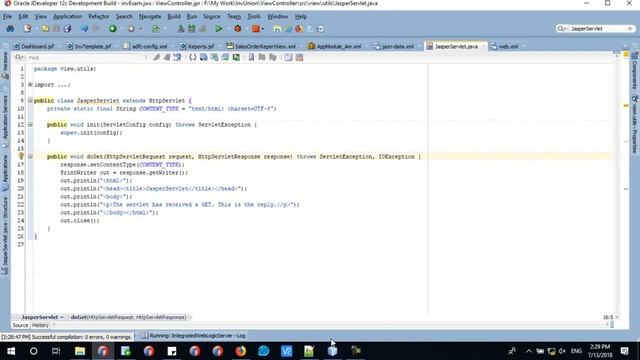This screenshot has height=360, width=640.
Task: Open the Navigate menu
Action: (x=150, y=17)
